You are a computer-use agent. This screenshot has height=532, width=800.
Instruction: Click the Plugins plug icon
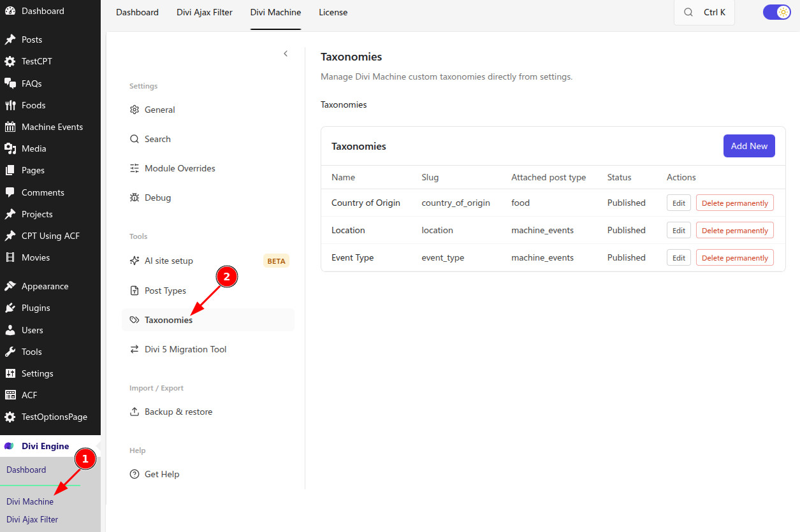coord(10,308)
